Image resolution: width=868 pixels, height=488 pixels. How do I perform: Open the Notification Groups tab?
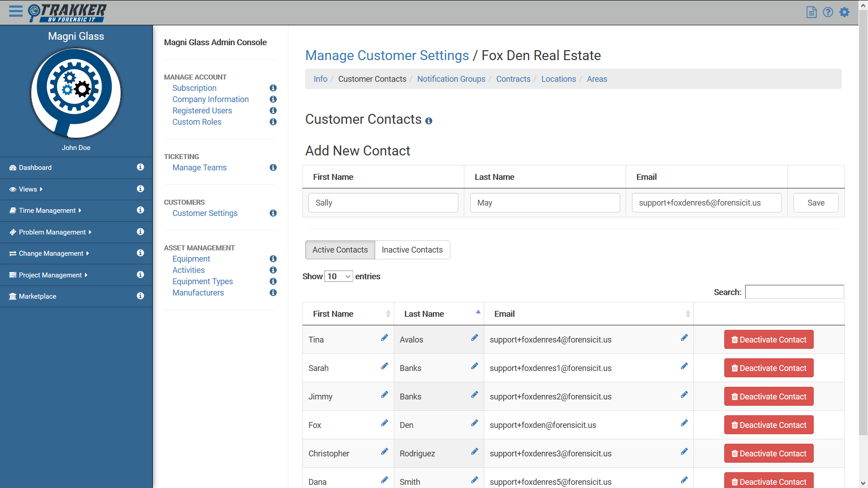(x=451, y=79)
